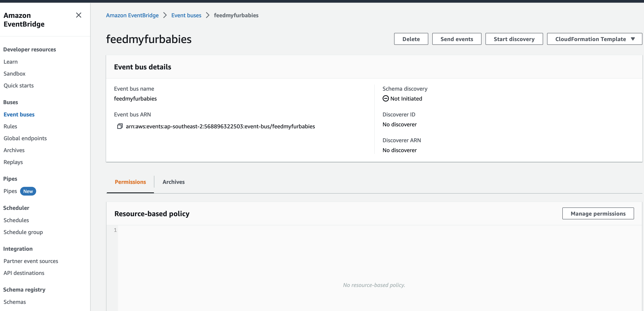Click the 'No resource-based policy.' message
This screenshot has height=311, width=644.
point(374,285)
